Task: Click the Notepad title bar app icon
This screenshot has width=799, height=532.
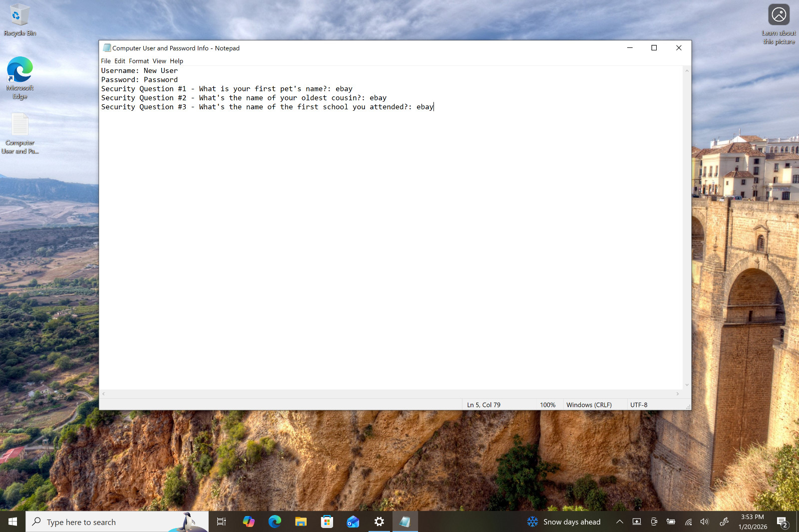Action: 107,48
